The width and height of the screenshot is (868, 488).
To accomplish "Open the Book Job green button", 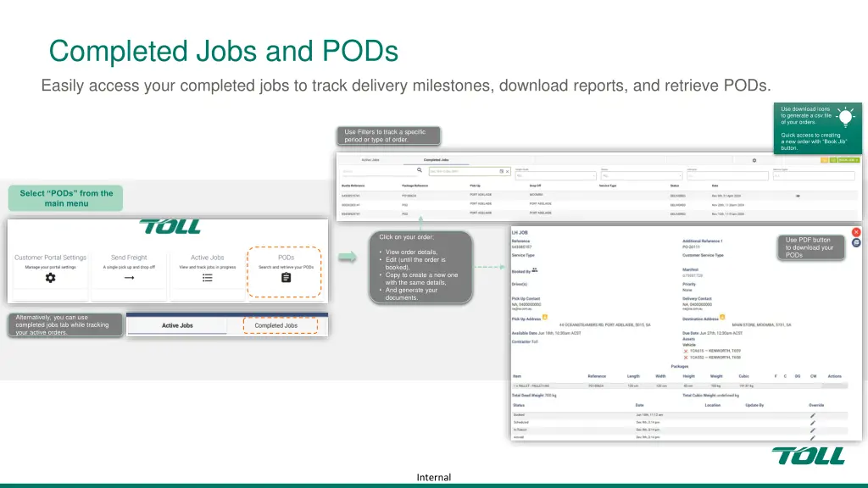I will click(849, 160).
